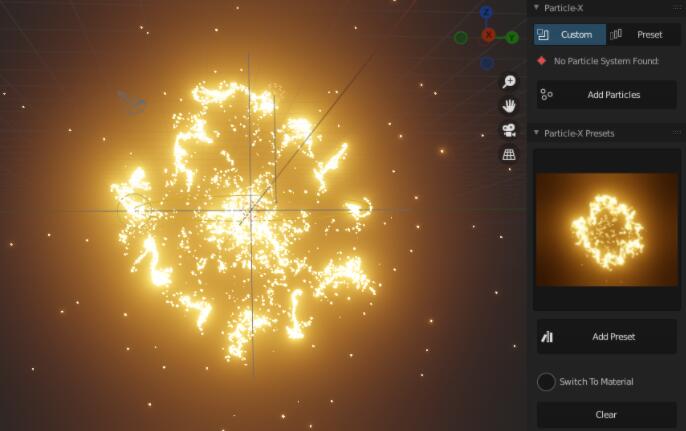Click the 'No Particle System Found:' message
This screenshot has height=431, width=686.
606,61
